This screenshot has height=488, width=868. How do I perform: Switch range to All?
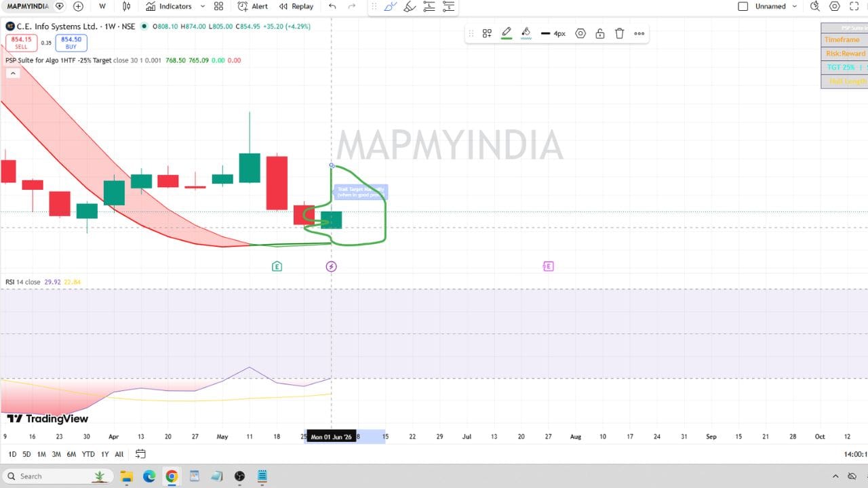coord(119,454)
